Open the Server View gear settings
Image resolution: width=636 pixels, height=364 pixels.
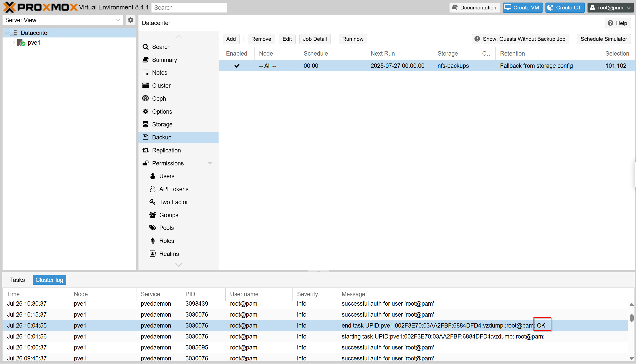click(131, 20)
